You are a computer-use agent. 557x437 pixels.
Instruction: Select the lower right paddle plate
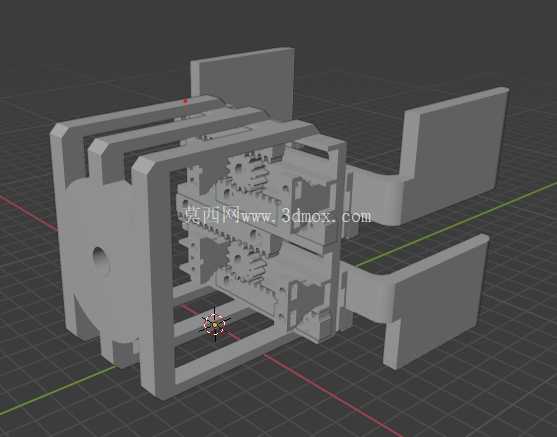click(436, 301)
